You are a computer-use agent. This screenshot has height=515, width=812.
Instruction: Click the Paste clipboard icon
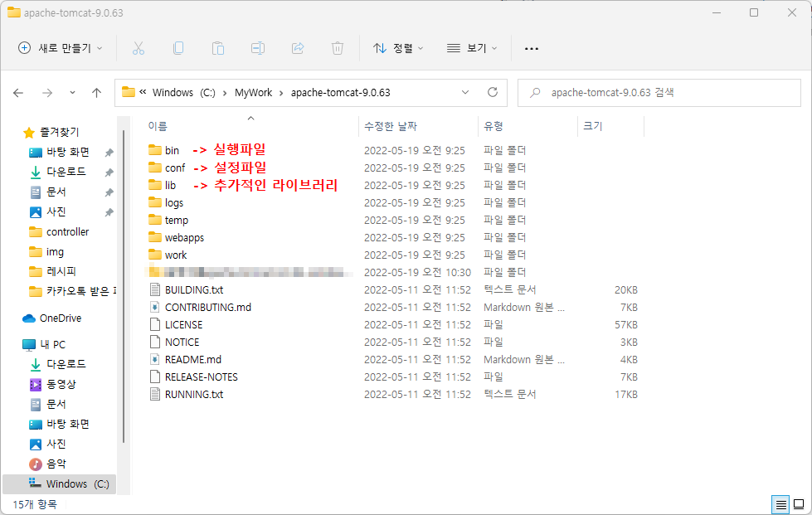pos(218,48)
